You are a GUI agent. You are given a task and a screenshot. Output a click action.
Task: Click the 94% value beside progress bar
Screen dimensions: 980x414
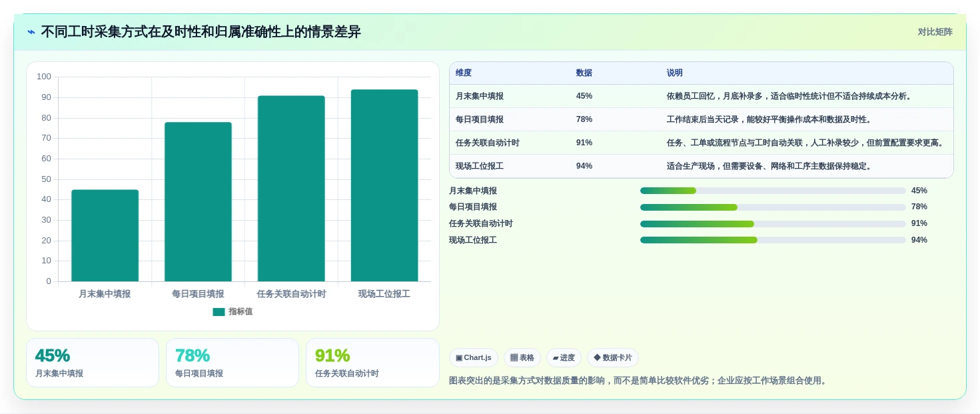[919, 240]
